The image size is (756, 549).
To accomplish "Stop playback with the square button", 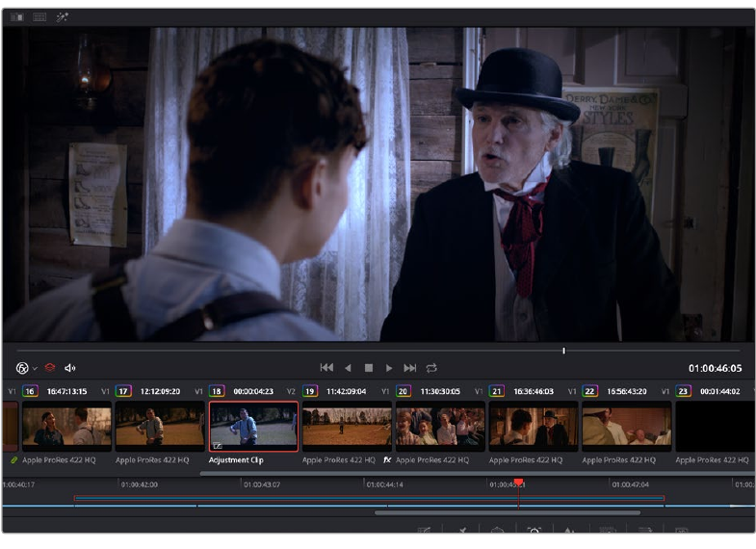I will (x=369, y=368).
